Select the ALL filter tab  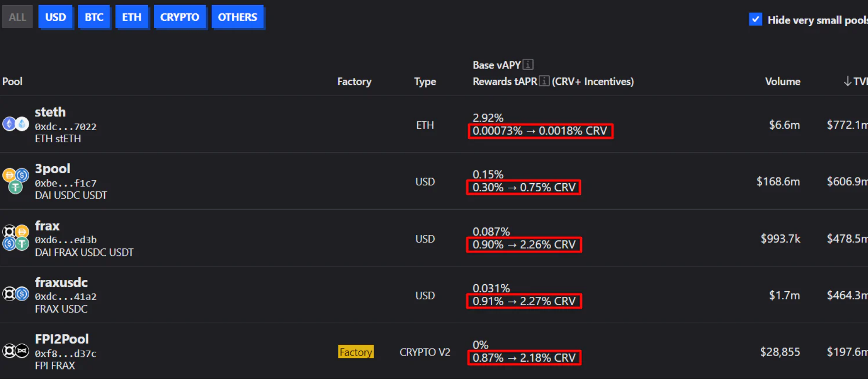[x=17, y=17]
